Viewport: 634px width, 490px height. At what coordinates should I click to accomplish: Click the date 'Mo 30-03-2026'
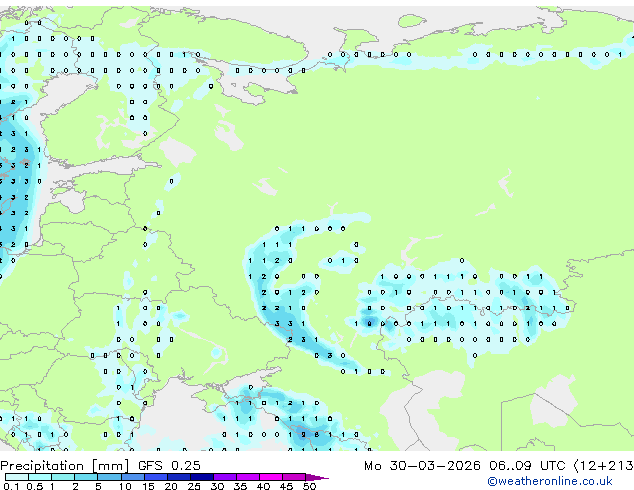coord(422,466)
